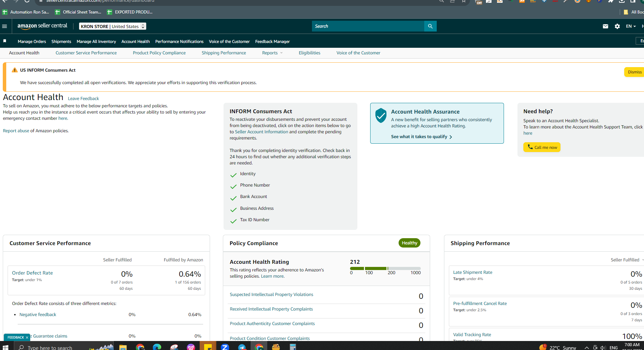Show hidden system tray icons
Image resolution: width=644 pixels, height=350 pixels.
(x=586, y=348)
